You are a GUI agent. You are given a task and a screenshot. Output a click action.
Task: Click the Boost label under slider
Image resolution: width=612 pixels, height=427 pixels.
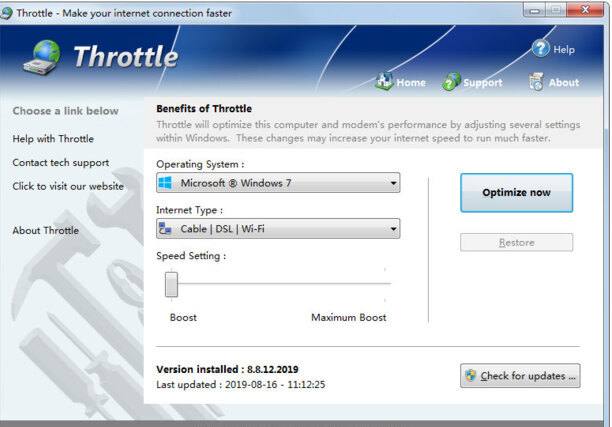coord(183,317)
